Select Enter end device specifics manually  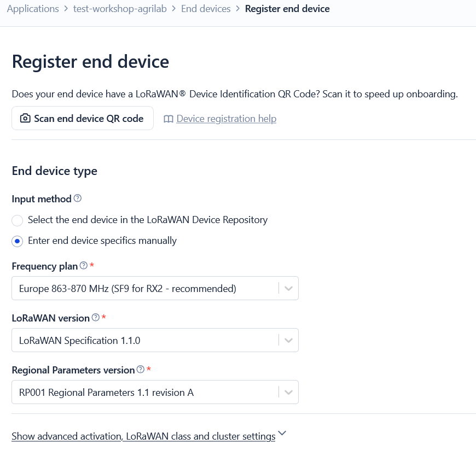(x=18, y=241)
